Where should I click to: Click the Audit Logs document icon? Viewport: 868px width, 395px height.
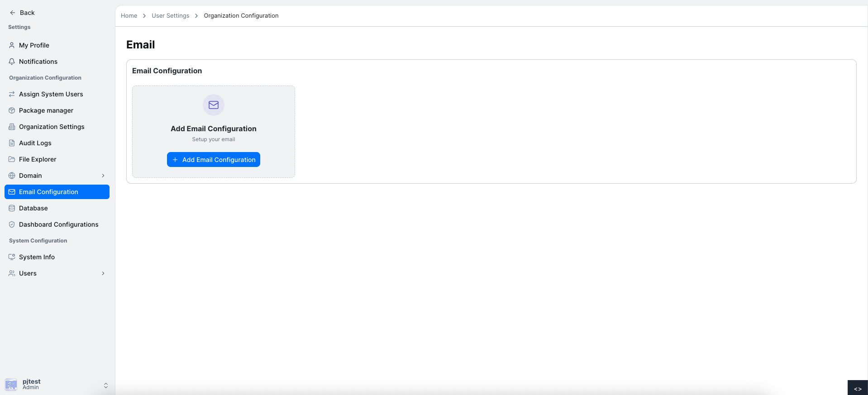tap(12, 143)
